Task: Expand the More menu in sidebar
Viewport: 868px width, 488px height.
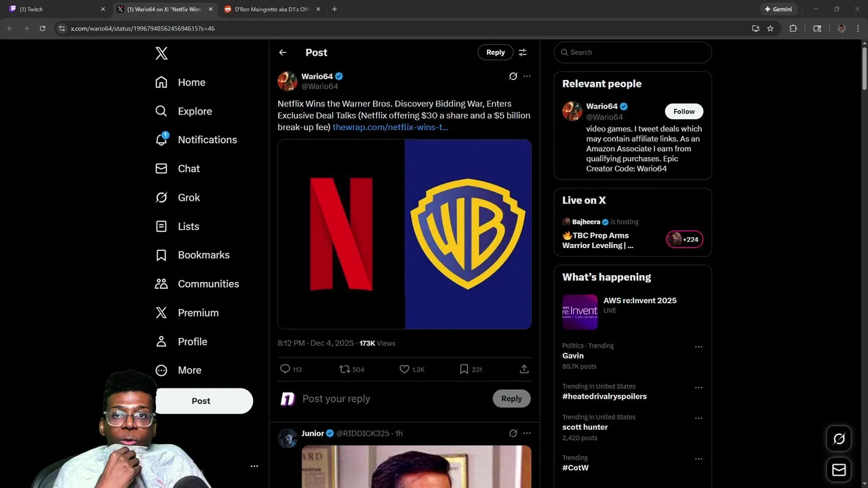Action: 178,370
